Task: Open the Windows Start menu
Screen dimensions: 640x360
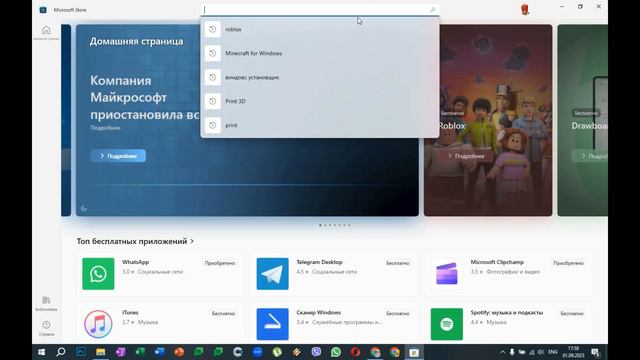Action: coord(41,352)
